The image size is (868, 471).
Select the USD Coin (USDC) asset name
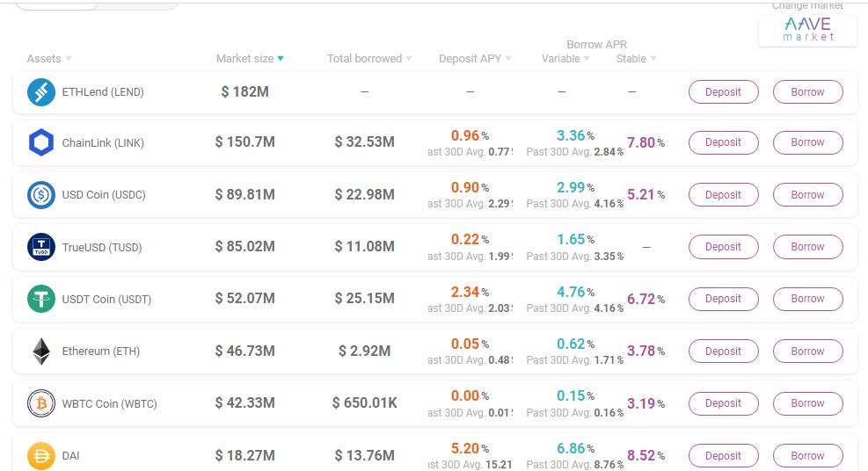coord(104,194)
